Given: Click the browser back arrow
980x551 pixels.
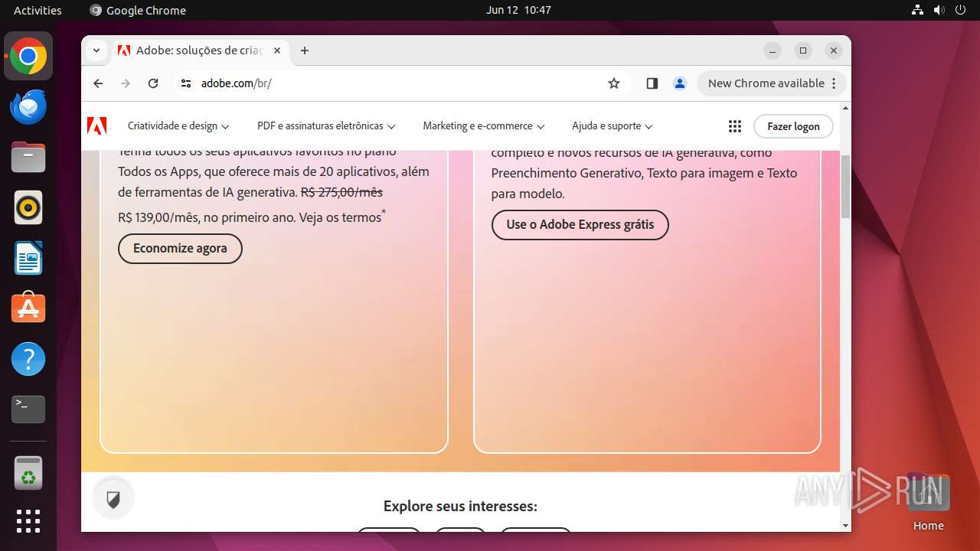Looking at the screenshot, I should tap(98, 83).
